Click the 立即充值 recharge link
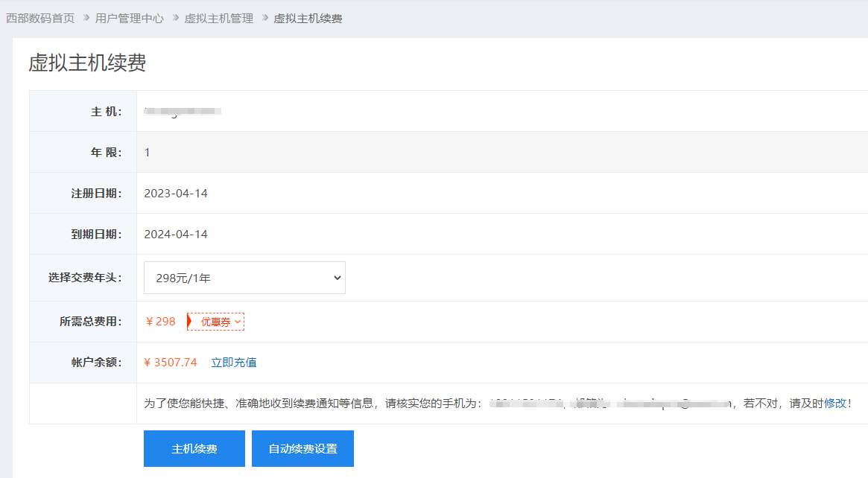Viewport: 868px width, 478px height. point(234,363)
